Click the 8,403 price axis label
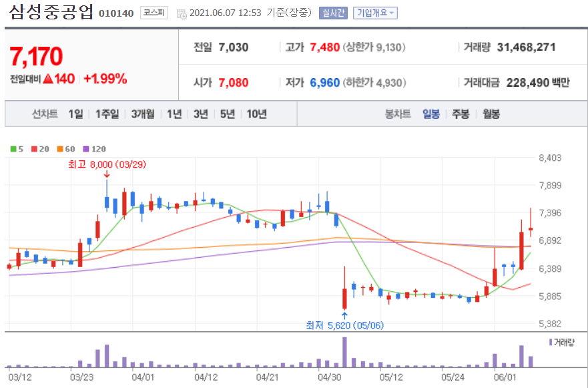588x388 pixels. 550,158
